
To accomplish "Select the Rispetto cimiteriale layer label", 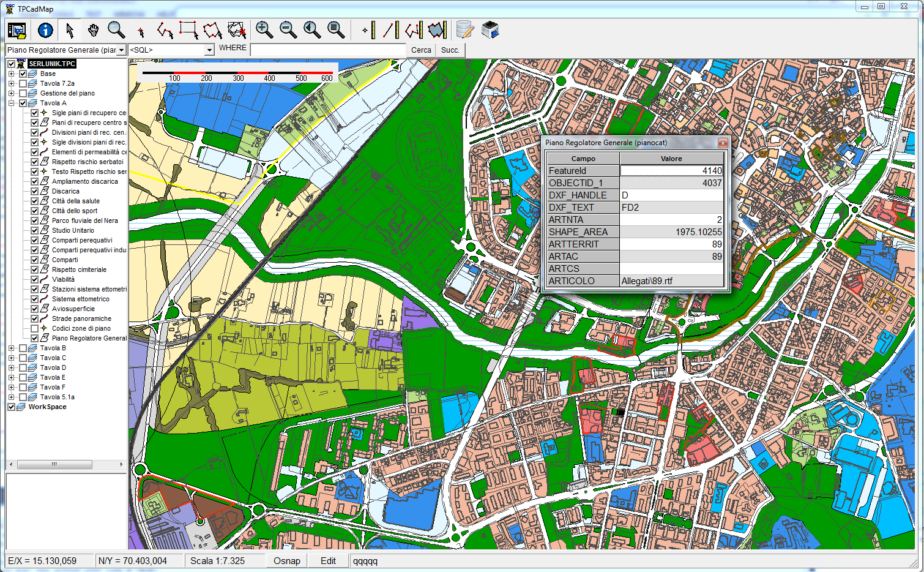I will (79, 269).
